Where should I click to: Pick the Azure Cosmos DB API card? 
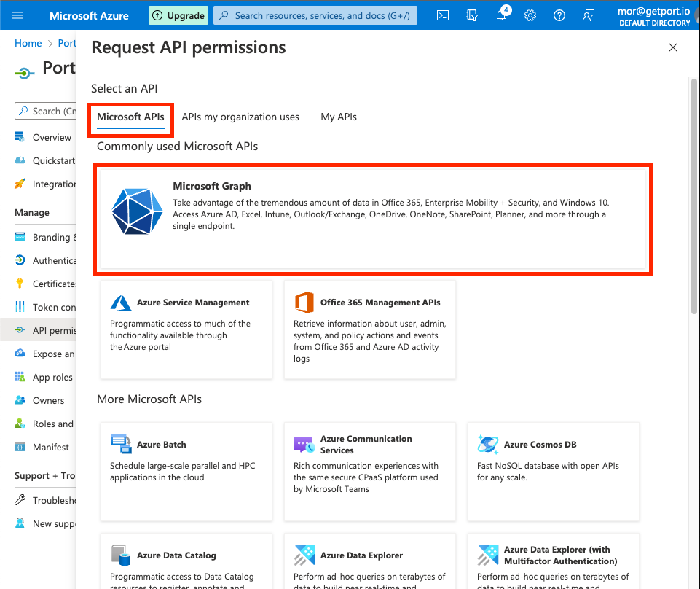coord(554,471)
